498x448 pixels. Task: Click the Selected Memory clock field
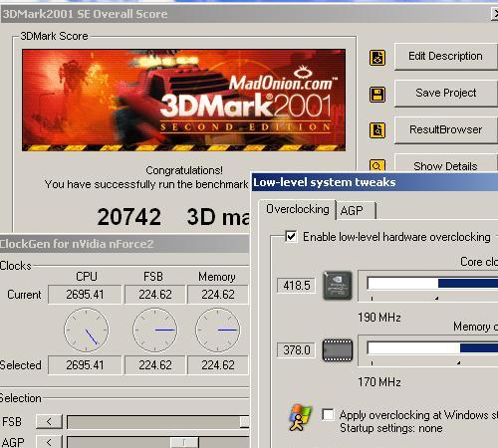[x=218, y=365]
